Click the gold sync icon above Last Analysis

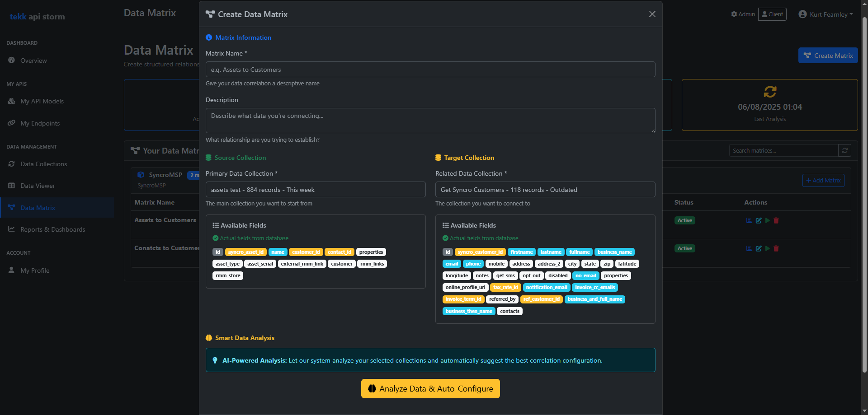[770, 92]
